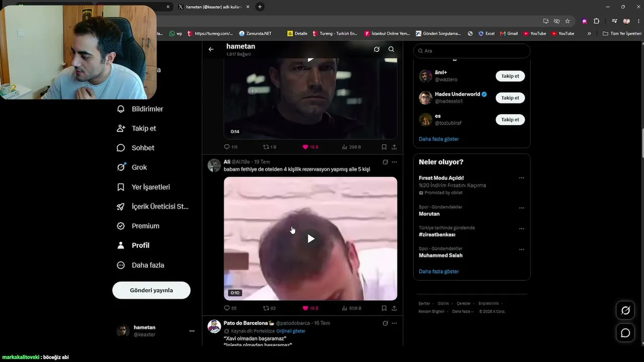Screen dimensions: 644x362
Task: Share the tweet with 298 B views
Action: [x=394, y=147]
